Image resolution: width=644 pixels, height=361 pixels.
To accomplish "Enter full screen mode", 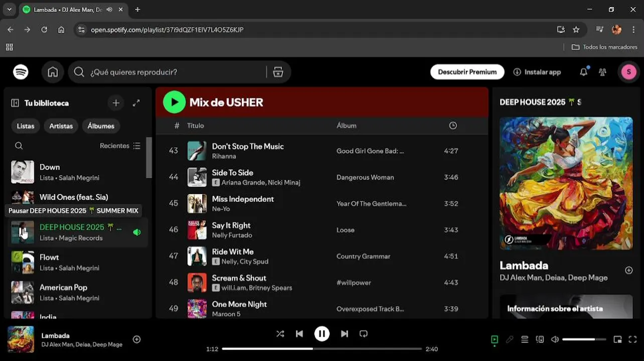I will (632, 339).
